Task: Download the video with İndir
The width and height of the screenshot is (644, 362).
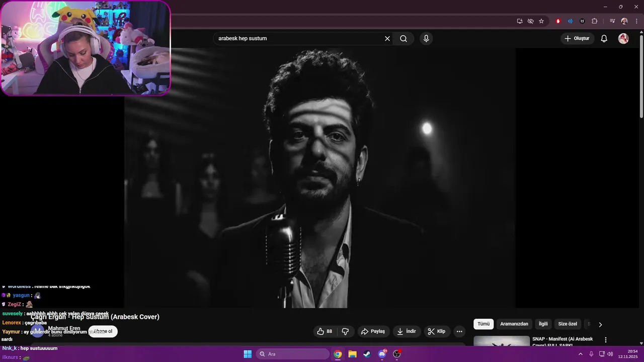Action: 407,331
